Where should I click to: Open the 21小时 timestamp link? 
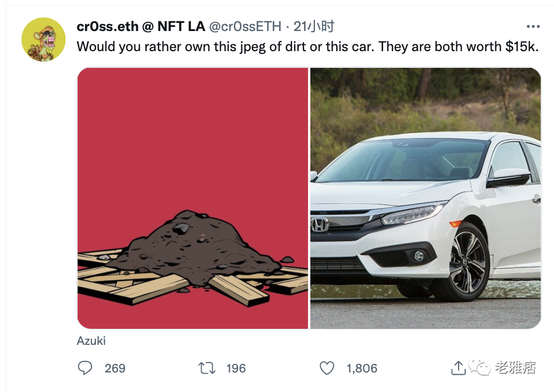tap(314, 26)
